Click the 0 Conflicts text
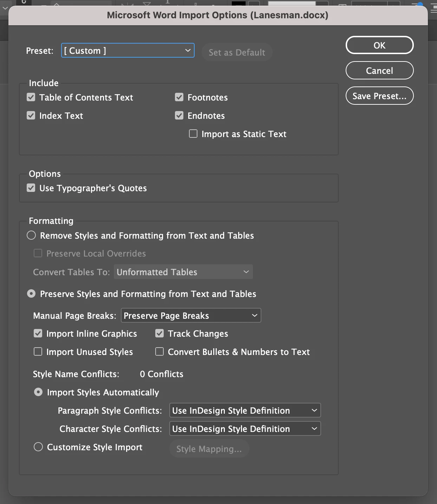This screenshot has height=504, width=437. click(x=162, y=374)
